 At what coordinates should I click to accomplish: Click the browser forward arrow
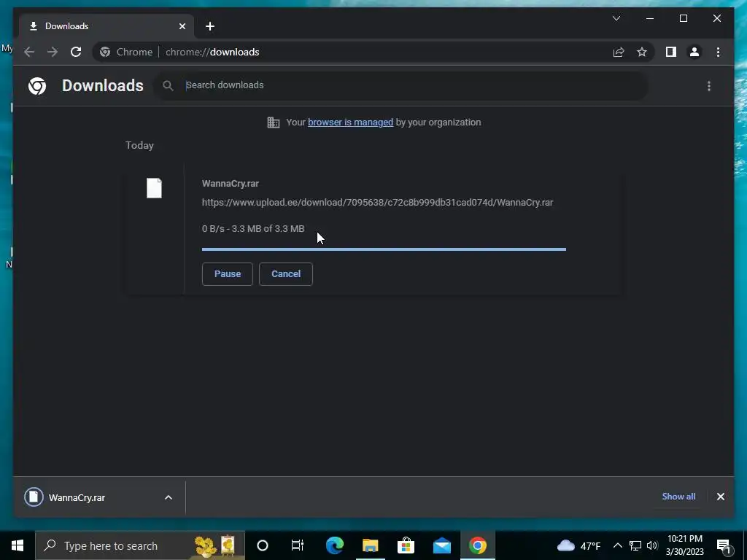click(53, 52)
